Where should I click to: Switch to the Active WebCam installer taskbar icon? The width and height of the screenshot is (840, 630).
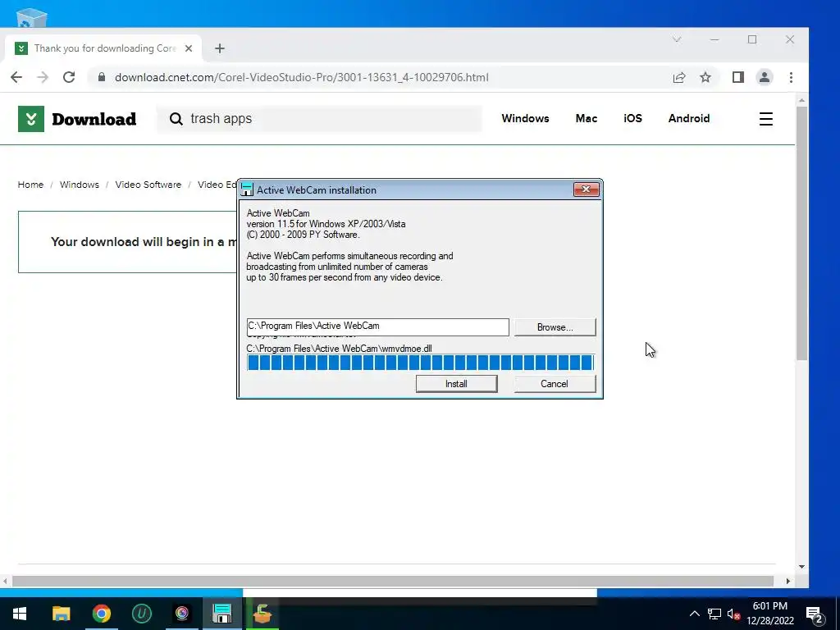(222, 614)
